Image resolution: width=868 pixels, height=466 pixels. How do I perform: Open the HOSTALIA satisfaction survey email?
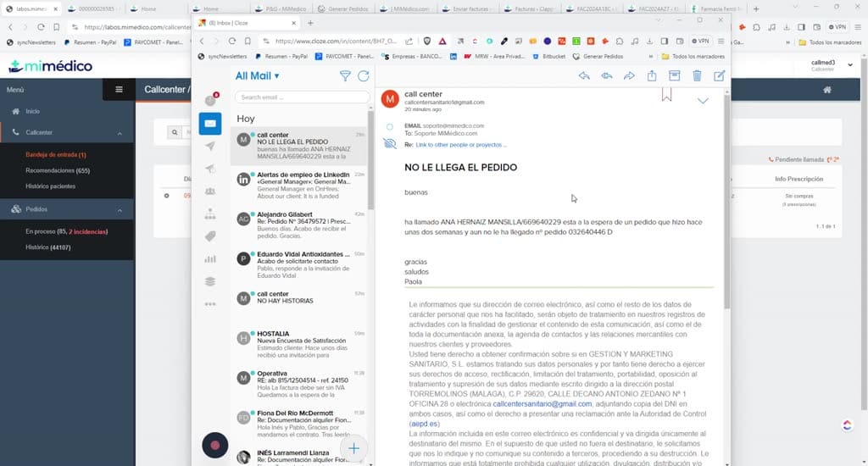coord(299,345)
